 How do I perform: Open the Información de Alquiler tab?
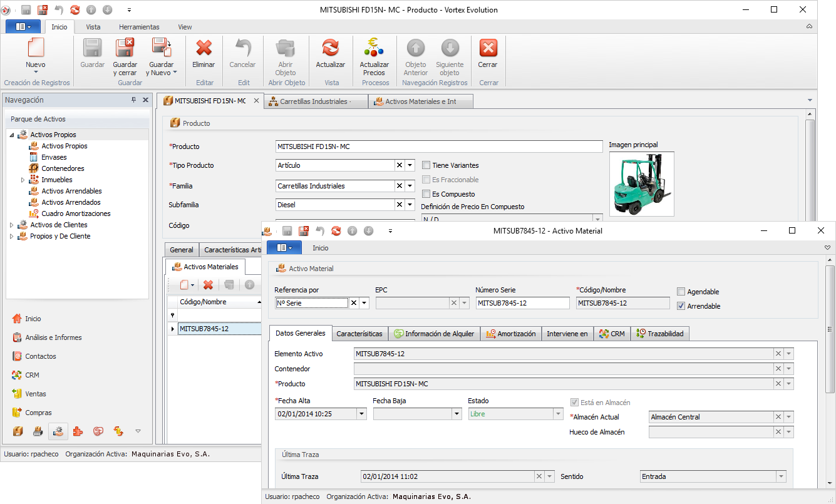point(434,334)
